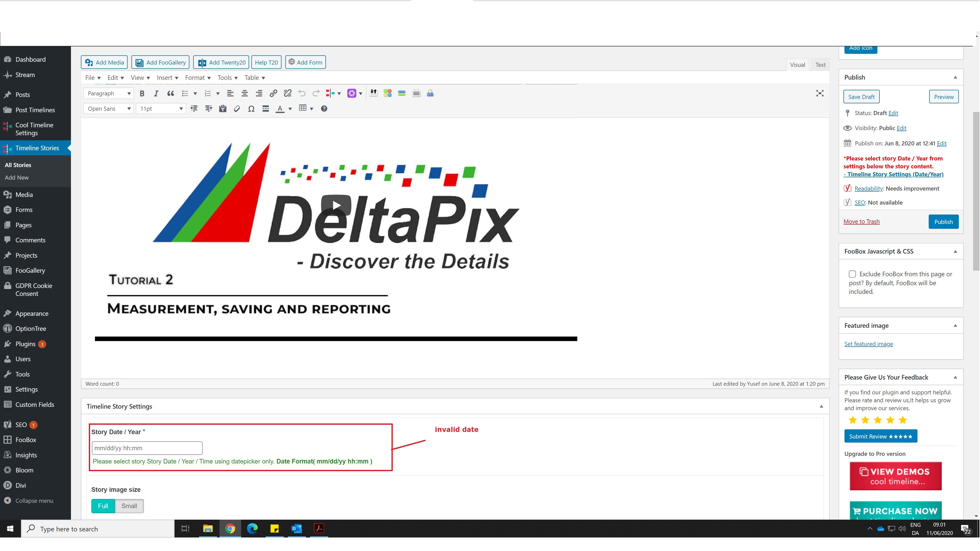Toggle fullscreen editor mode
The width and height of the screenshot is (980, 551).
[x=820, y=94]
